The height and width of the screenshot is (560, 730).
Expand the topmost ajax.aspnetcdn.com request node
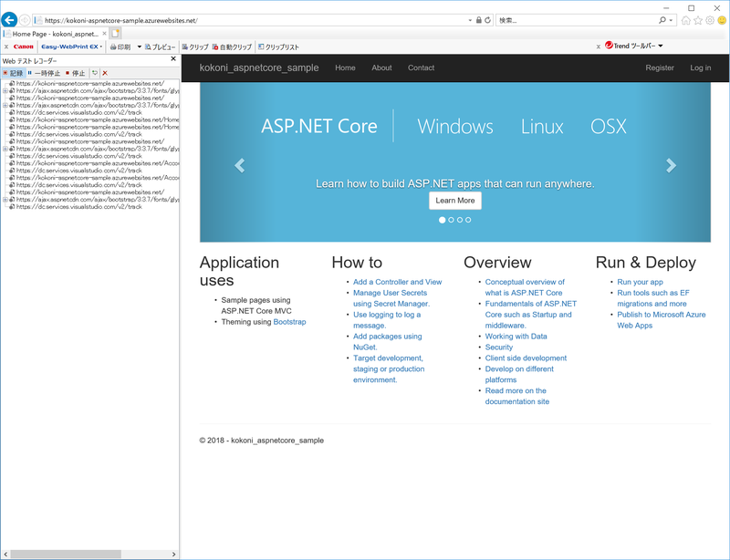click(5, 91)
